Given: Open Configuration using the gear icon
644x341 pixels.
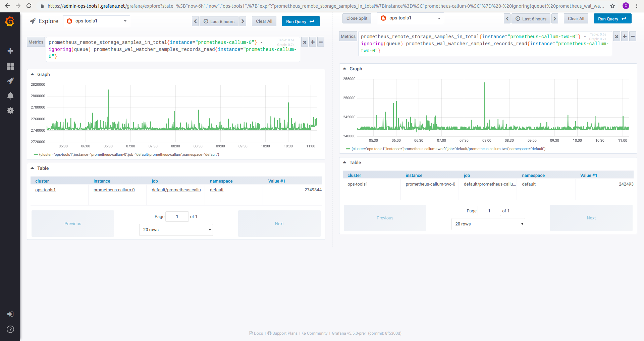Looking at the screenshot, I should pos(10,111).
